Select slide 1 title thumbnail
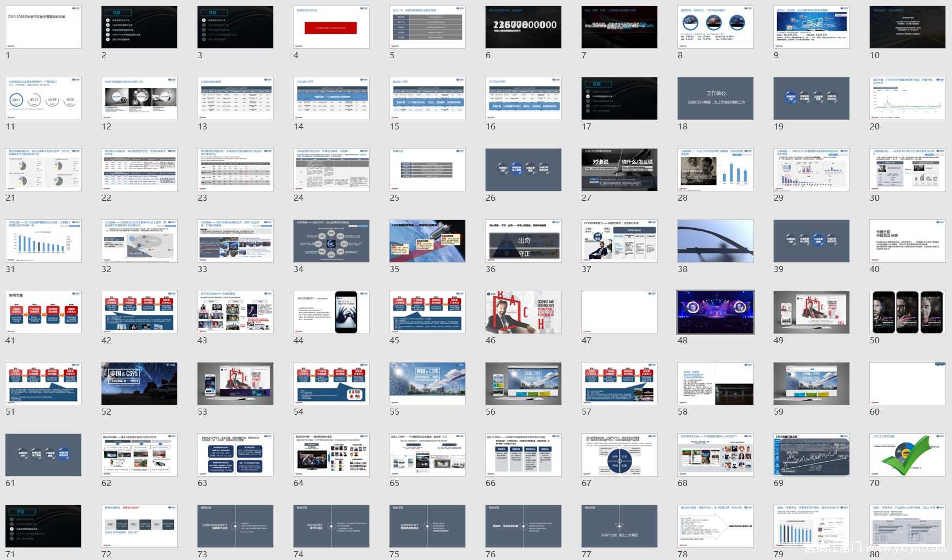The width and height of the screenshot is (952, 560). click(43, 27)
